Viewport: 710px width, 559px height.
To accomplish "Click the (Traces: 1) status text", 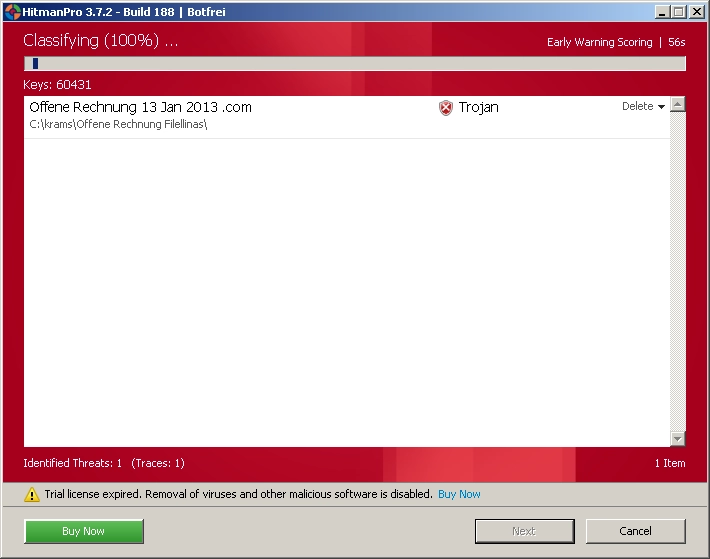I will click(158, 463).
